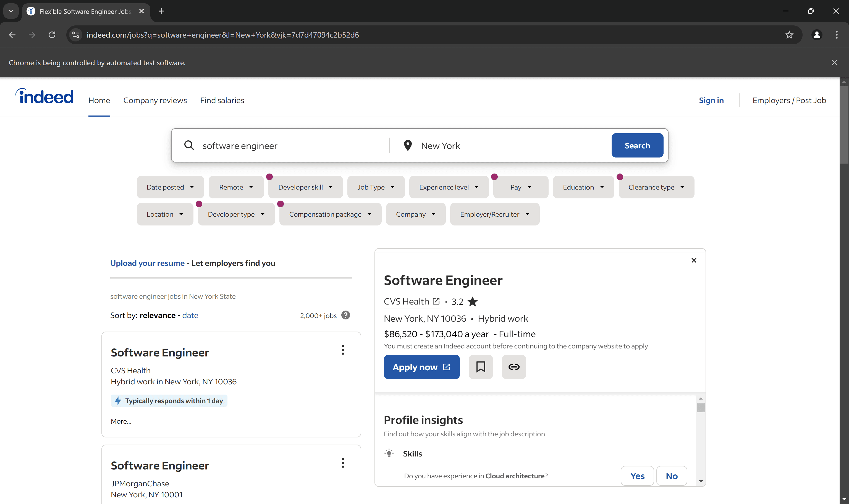This screenshot has width=849, height=504.
Task: Click the Indeed logo
Action: click(44, 96)
